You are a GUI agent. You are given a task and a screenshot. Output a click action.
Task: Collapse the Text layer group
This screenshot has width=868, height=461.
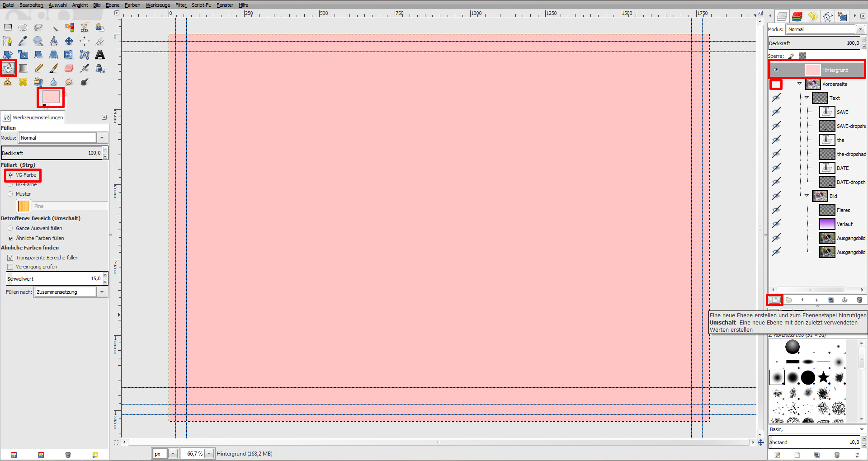[807, 98]
